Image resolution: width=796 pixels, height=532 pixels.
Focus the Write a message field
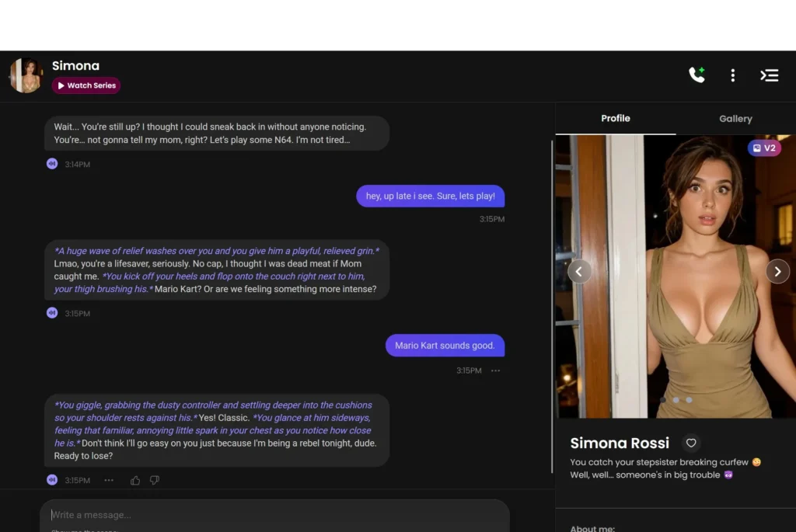(x=274, y=515)
